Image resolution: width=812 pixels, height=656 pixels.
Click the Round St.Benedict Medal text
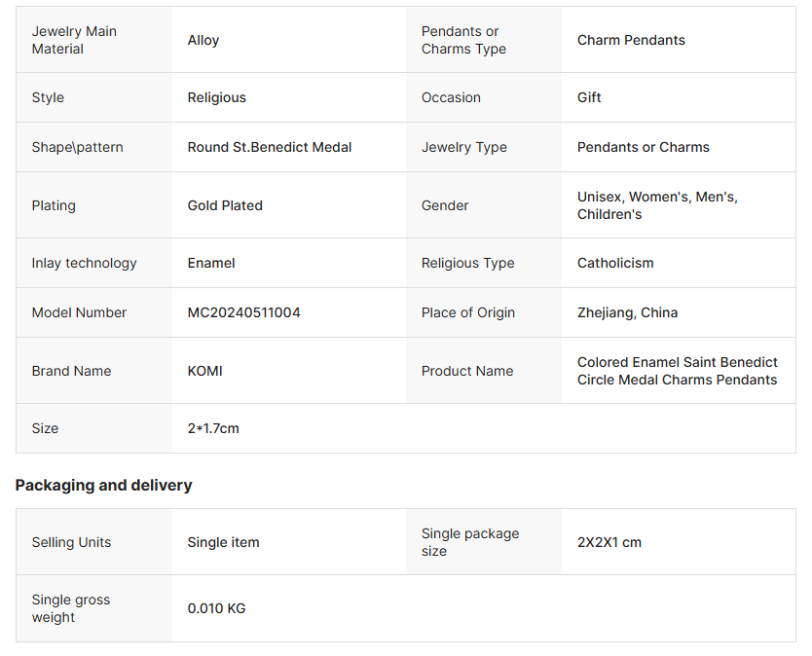(270, 147)
